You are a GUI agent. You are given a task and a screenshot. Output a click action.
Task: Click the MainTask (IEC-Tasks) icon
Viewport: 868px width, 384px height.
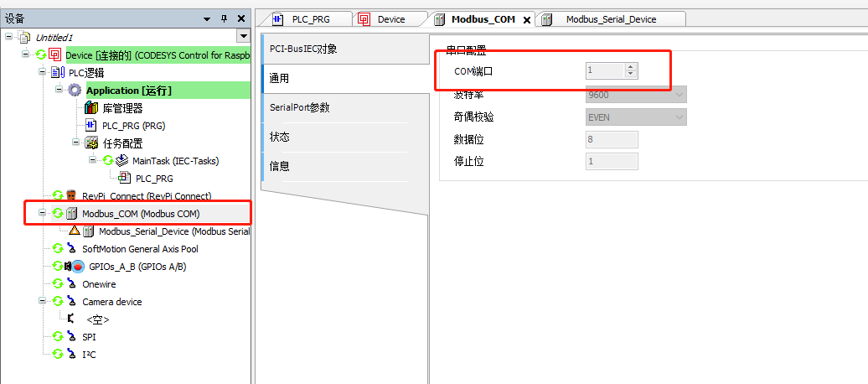pyautogui.click(x=121, y=161)
